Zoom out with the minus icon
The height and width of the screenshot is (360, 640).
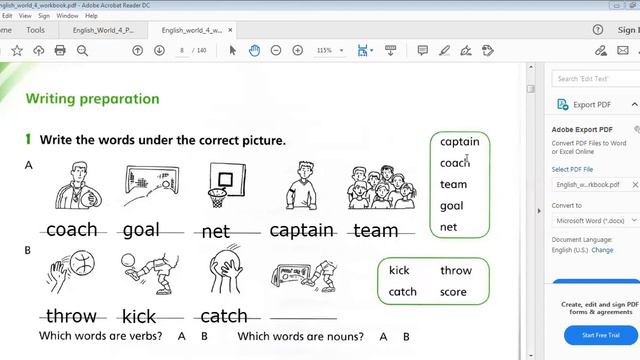point(276,51)
